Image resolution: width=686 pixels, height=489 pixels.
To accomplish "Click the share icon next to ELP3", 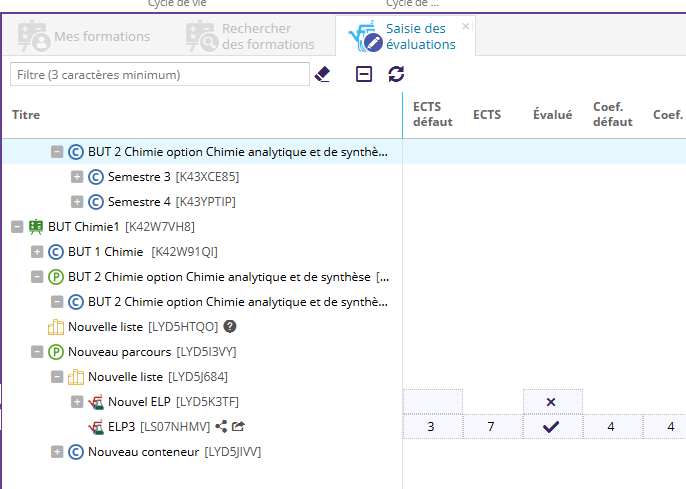I will [221, 427].
